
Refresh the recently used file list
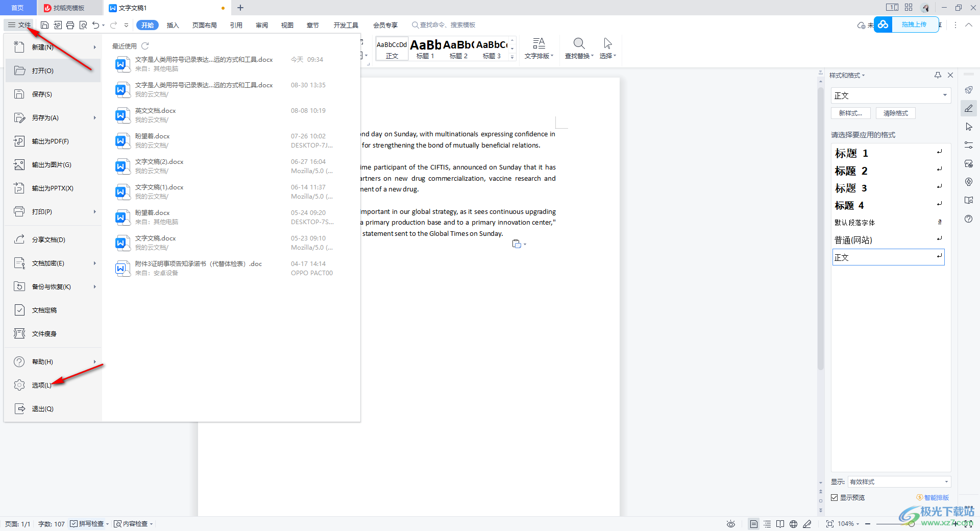[145, 46]
